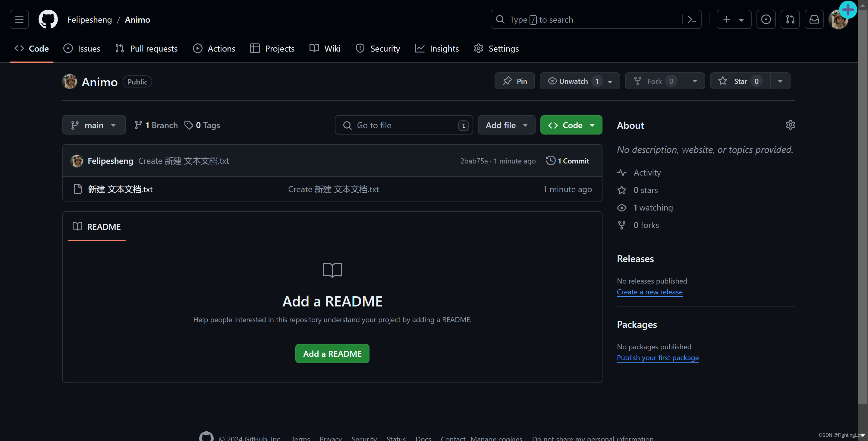The width and height of the screenshot is (868, 441).
Task: Click the GitHub logo in the footer
Action: 206,436
